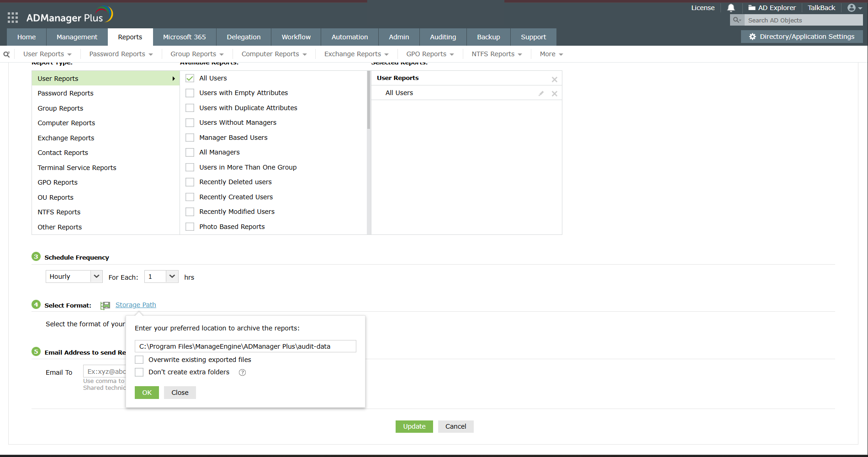Screen dimensions: 868x457
Task: Click the available reports list scrollbar
Action: point(369,100)
